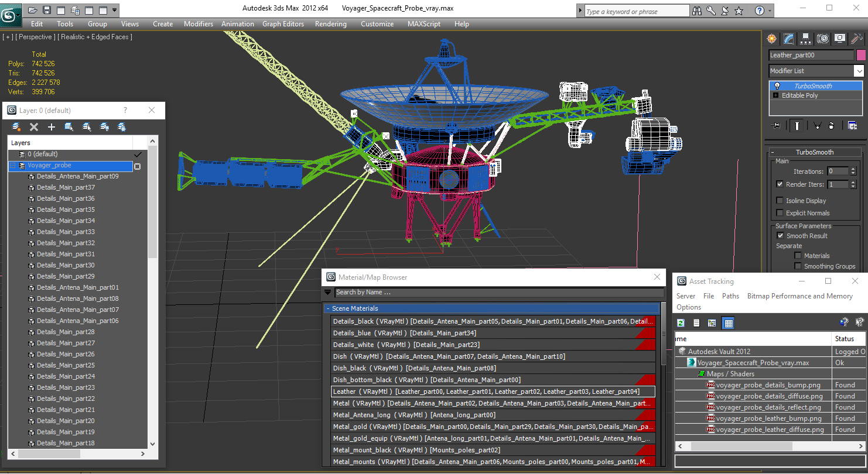This screenshot has width=868, height=474.
Task: Open Material/Map Browser options arrow
Action: point(327,292)
